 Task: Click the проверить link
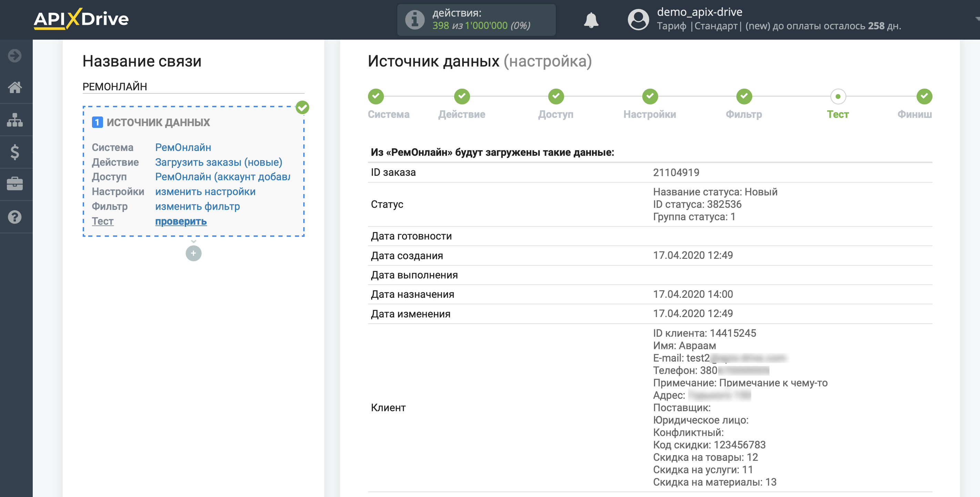point(181,221)
